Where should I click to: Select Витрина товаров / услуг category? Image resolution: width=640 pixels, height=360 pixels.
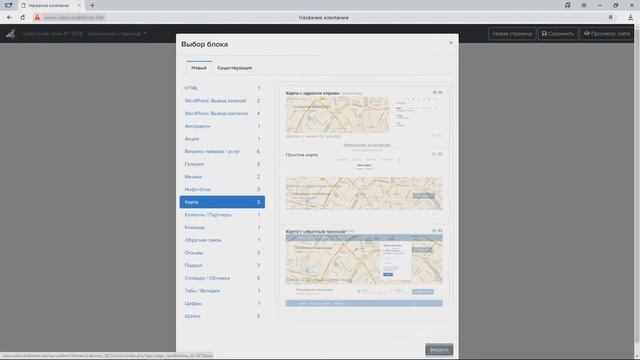[222, 151]
